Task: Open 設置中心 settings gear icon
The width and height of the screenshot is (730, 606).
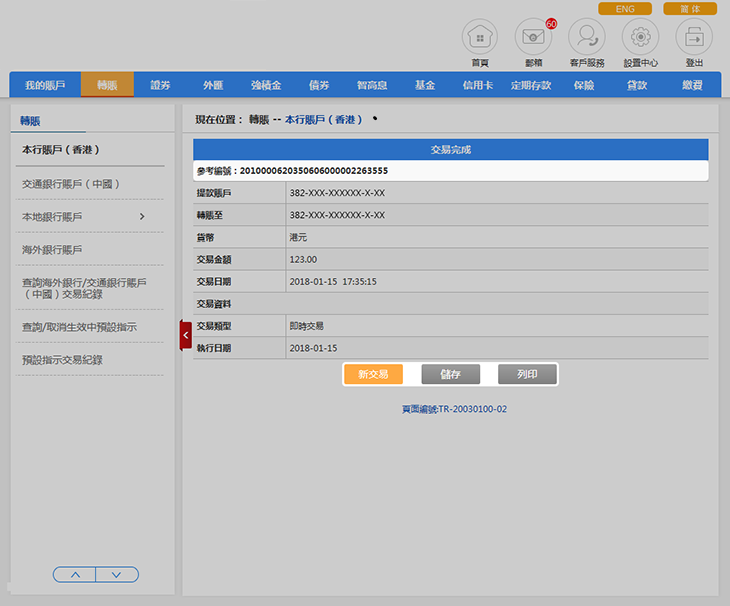Action: pos(640,38)
